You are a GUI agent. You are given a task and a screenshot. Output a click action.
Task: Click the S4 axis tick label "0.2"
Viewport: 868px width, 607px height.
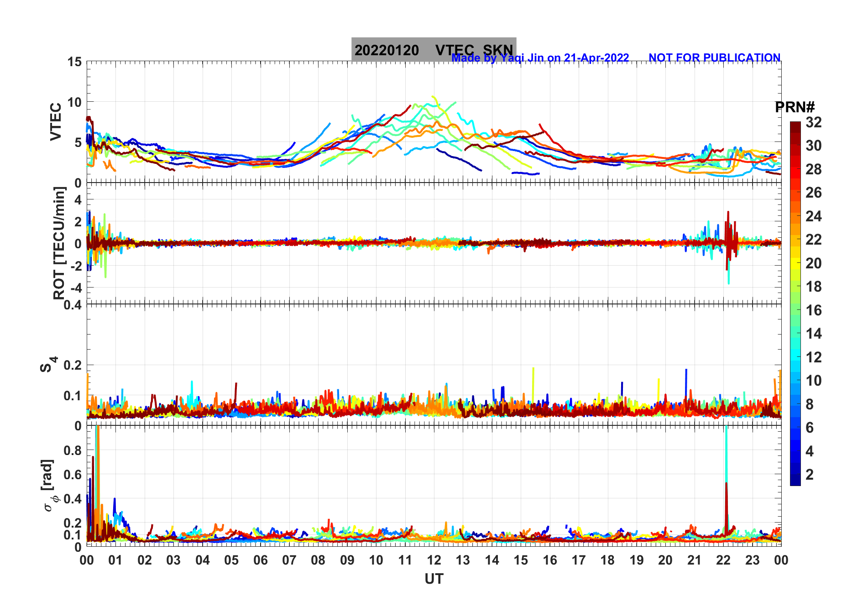(x=73, y=365)
